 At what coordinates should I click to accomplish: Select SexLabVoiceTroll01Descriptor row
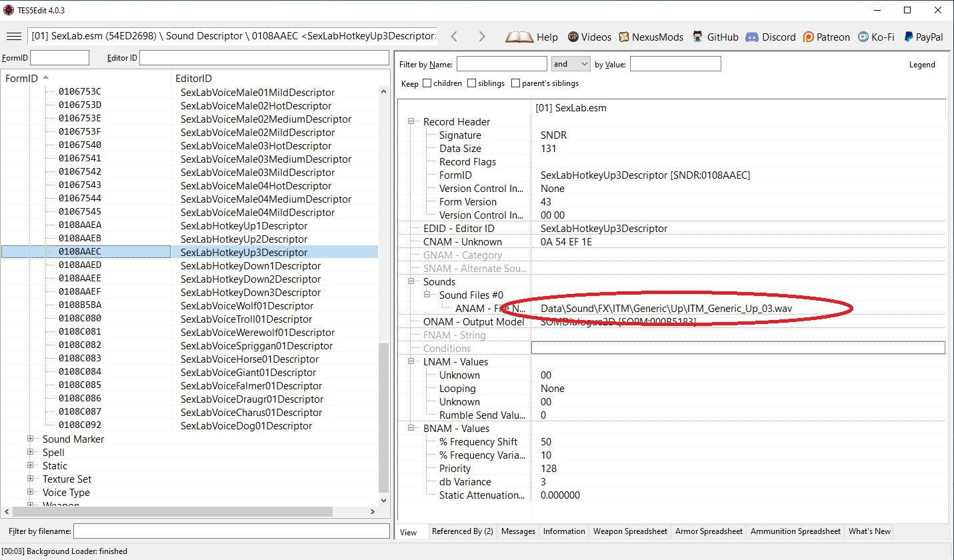pos(189,319)
